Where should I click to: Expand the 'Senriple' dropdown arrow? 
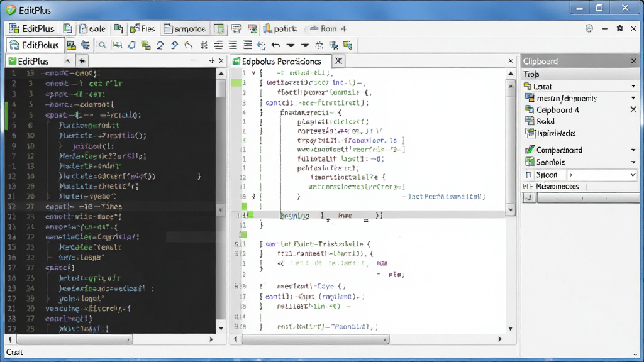pyautogui.click(x=633, y=162)
